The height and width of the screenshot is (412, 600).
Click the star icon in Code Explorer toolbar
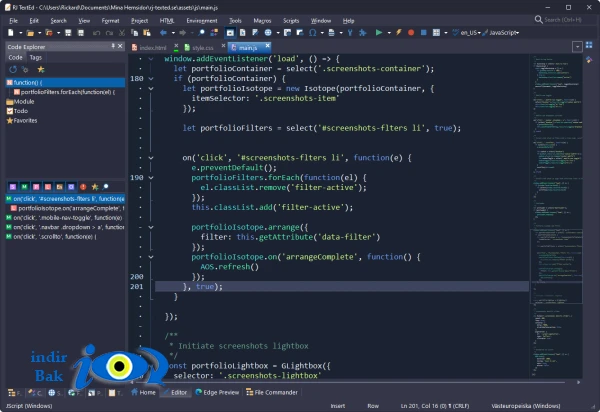(x=41, y=70)
